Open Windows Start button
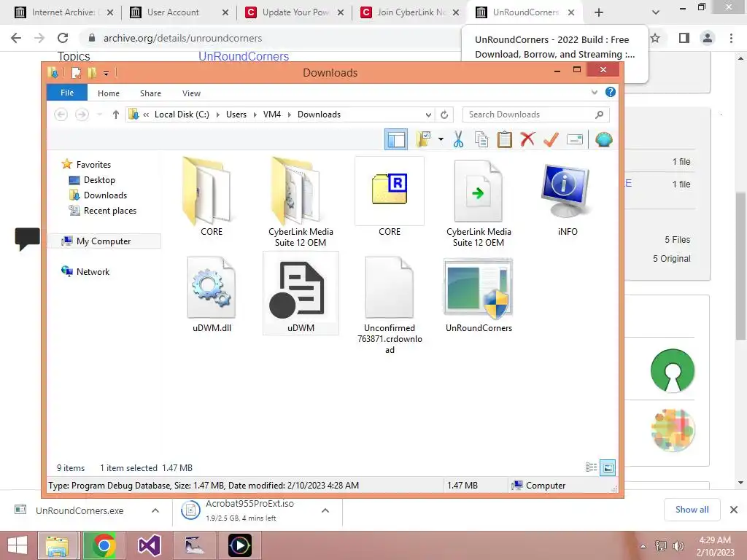 (x=18, y=545)
